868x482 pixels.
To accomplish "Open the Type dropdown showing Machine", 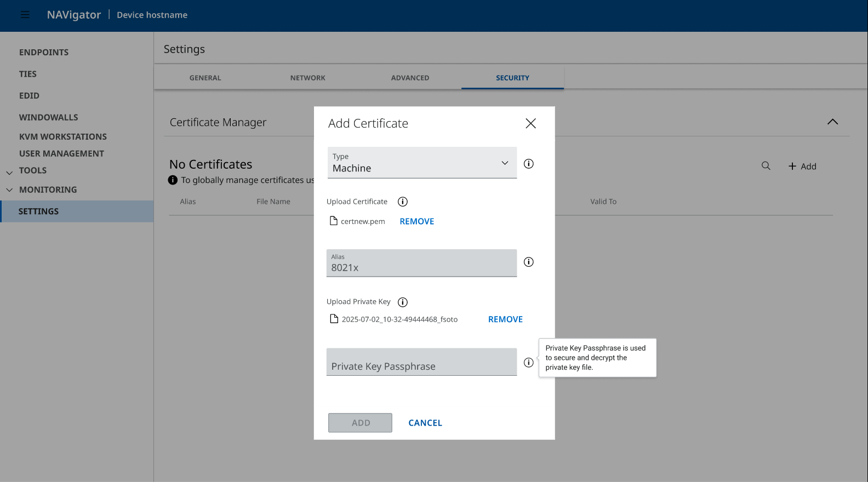I will pyautogui.click(x=422, y=163).
